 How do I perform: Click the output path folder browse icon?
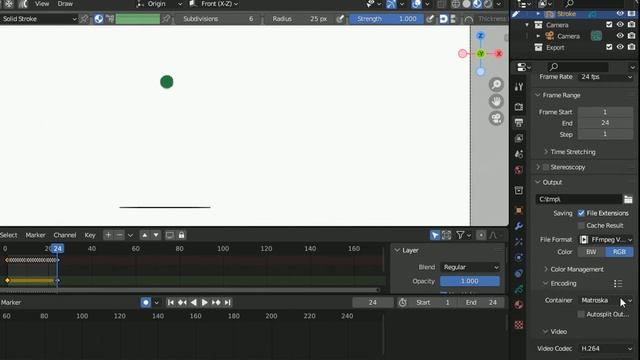(628, 199)
